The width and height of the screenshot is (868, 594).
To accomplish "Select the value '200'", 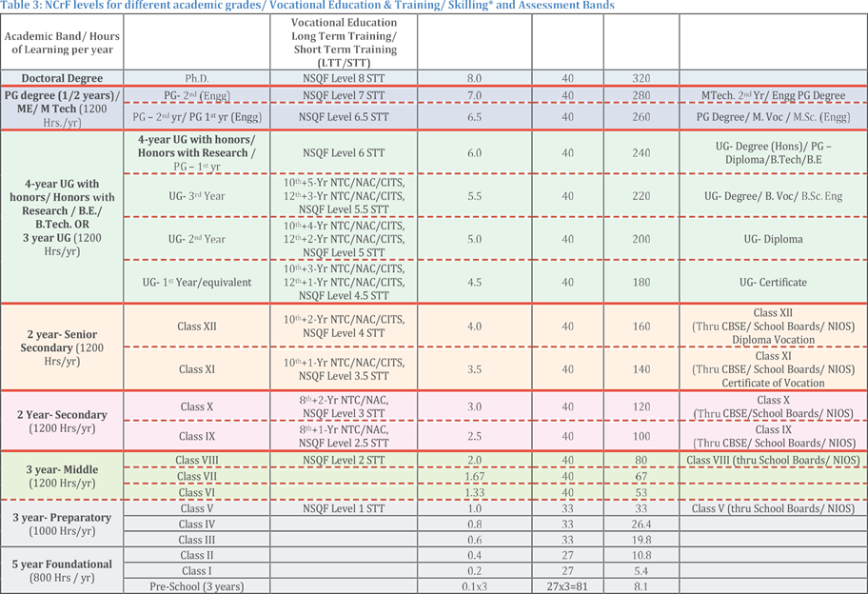I will [641, 239].
